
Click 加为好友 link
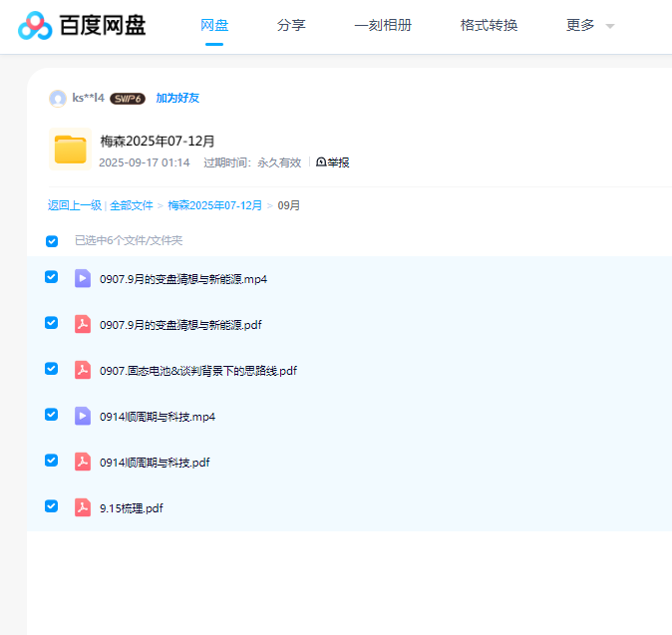click(x=177, y=98)
